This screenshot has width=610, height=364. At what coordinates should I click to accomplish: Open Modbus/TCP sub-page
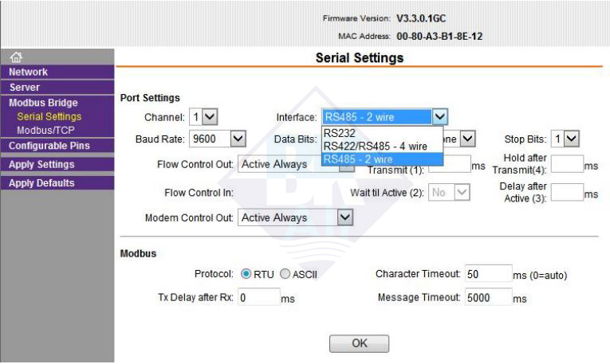point(45,130)
